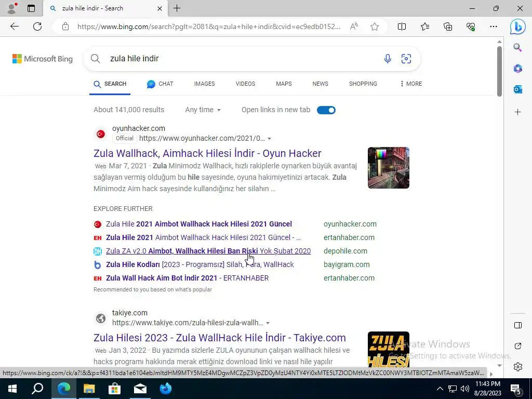The height and width of the screenshot is (399, 532).
Task: Open taskbar search magnifier
Action: (37, 389)
